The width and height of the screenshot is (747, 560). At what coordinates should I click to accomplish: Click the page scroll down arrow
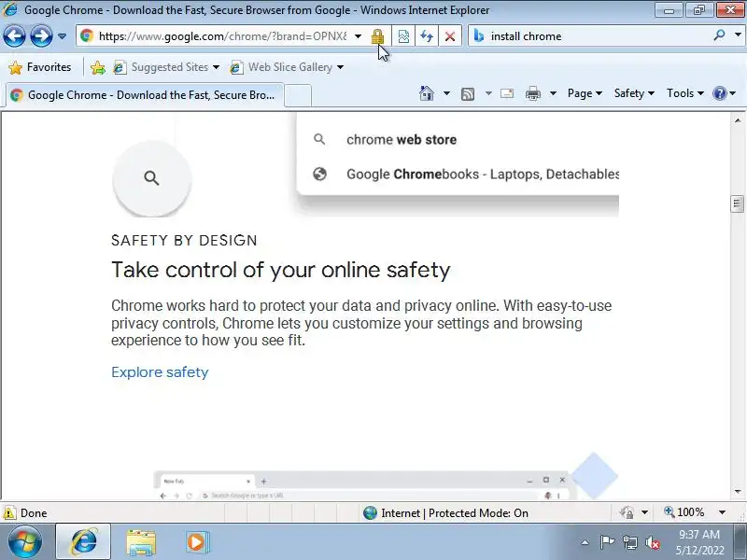point(738,492)
